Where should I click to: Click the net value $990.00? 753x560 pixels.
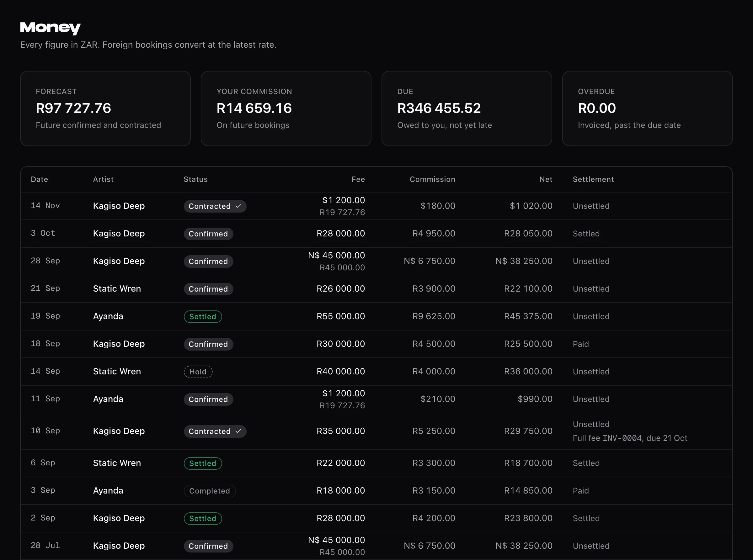(535, 399)
